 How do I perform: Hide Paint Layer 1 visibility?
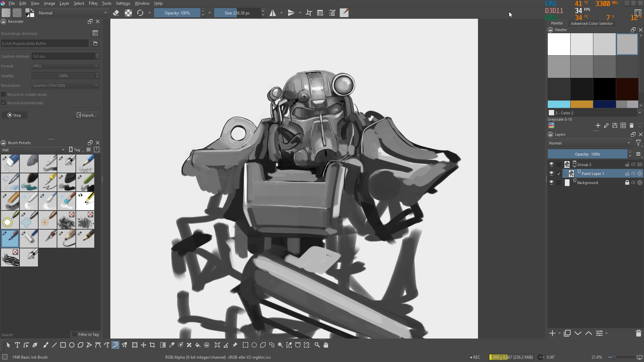tap(551, 174)
